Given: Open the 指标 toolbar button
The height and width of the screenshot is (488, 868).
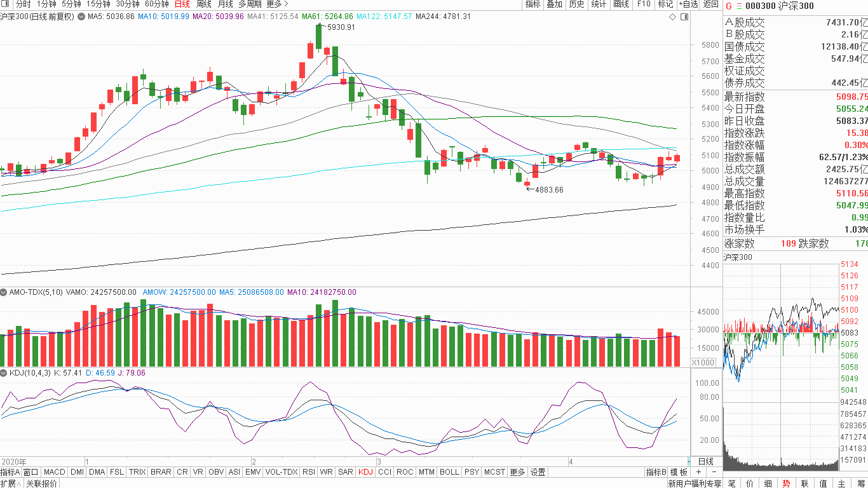Looking at the screenshot, I should (x=532, y=4).
